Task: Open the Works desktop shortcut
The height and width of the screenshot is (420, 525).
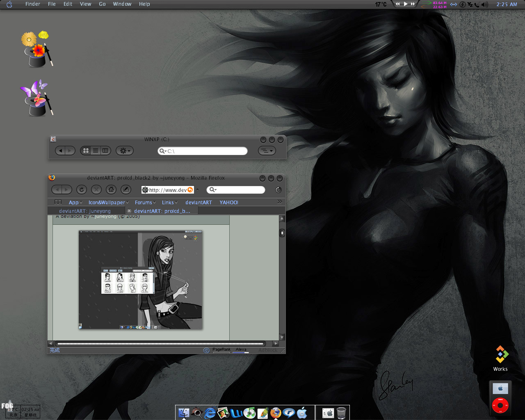Action: click(x=500, y=358)
